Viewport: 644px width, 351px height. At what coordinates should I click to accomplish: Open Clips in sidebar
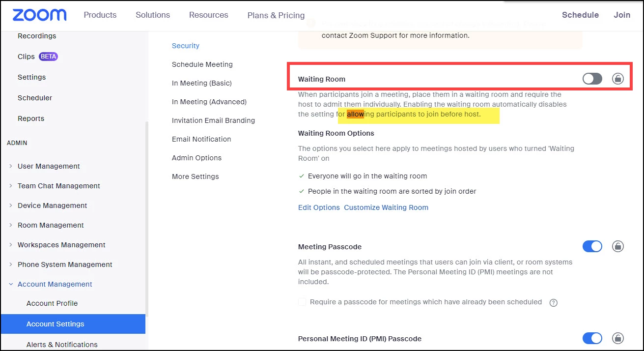click(x=26, y=57)
